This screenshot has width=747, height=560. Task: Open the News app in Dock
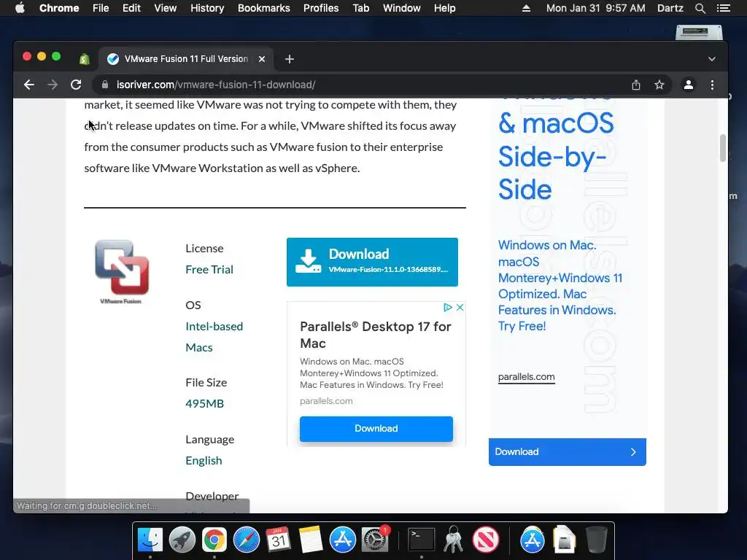[485, 540]
